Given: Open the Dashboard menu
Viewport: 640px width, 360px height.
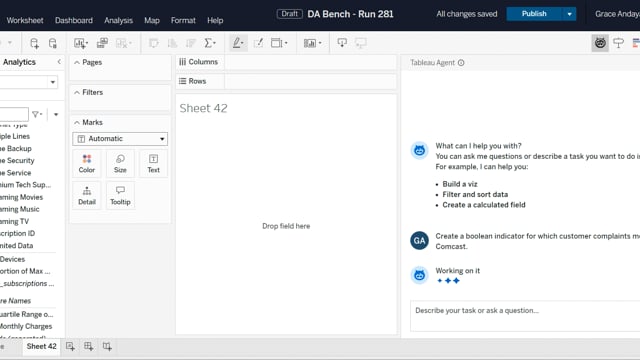Looking at the screenshot, I should [x=74, y=20].
